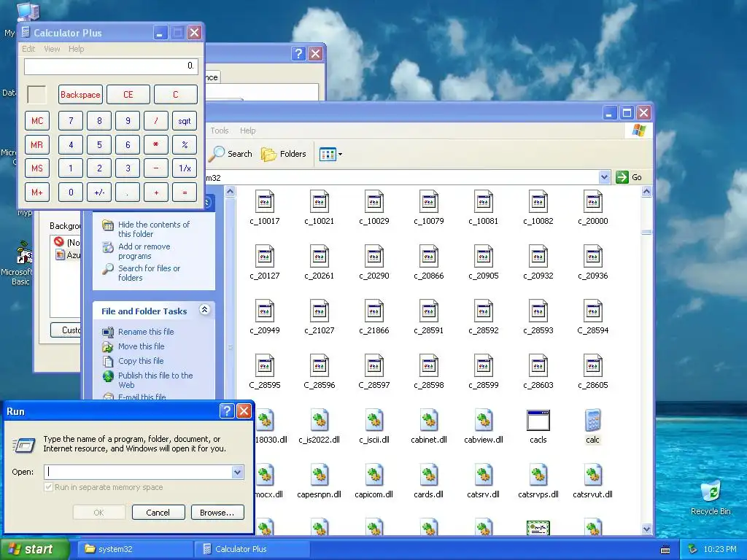Click the +/- sign button in Calculator
The image size is (747, 560).
pyautogui.click(x=99, y=192)
